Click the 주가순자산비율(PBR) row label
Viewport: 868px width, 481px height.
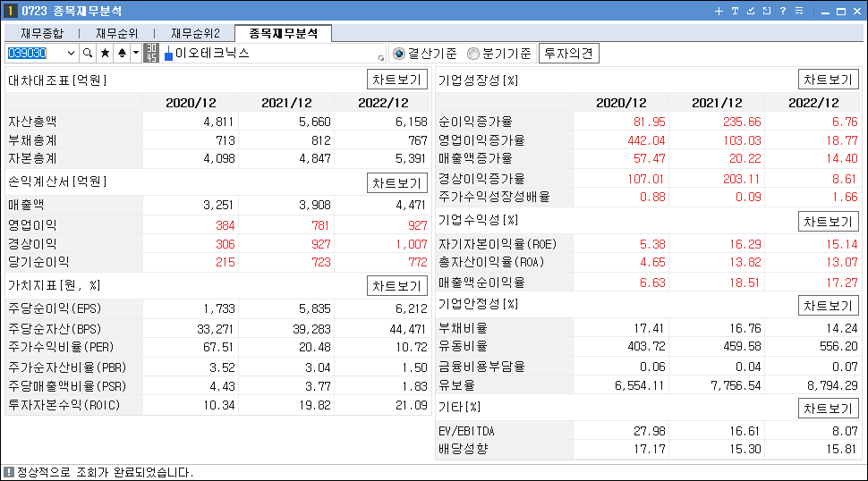tap(67, 367)
